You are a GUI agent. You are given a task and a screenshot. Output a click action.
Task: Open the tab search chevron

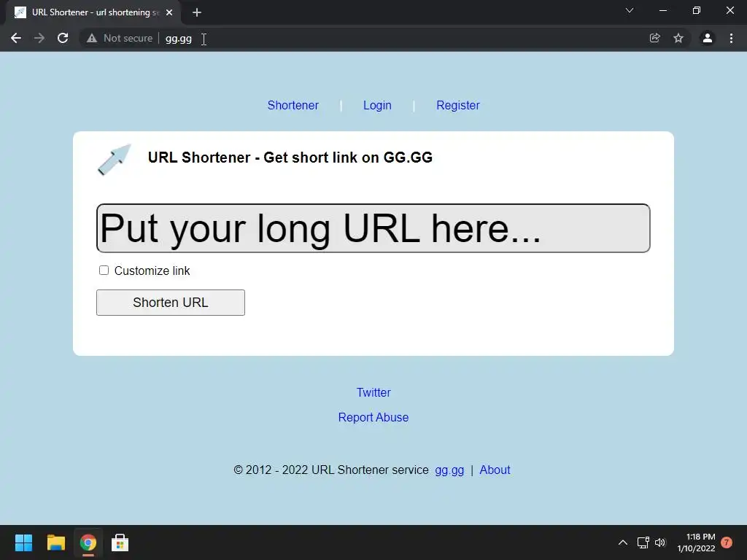click(x=630, y=10)
